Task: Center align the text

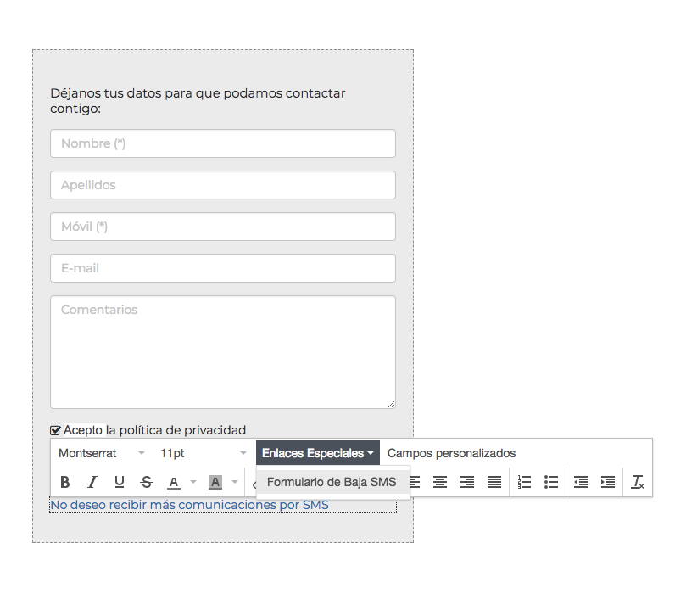Action: click(440, 482)
